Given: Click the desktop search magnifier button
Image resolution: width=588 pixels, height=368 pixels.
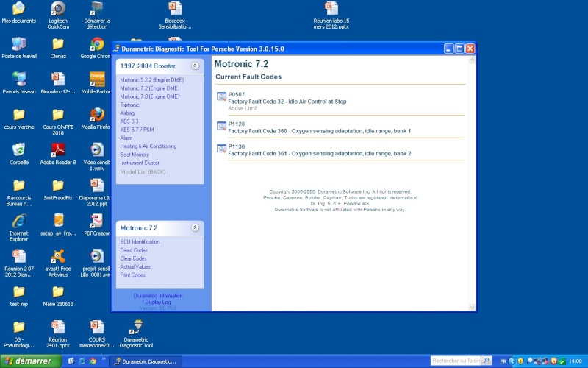Looking at the screenshot, I should (x=486, y=361).
